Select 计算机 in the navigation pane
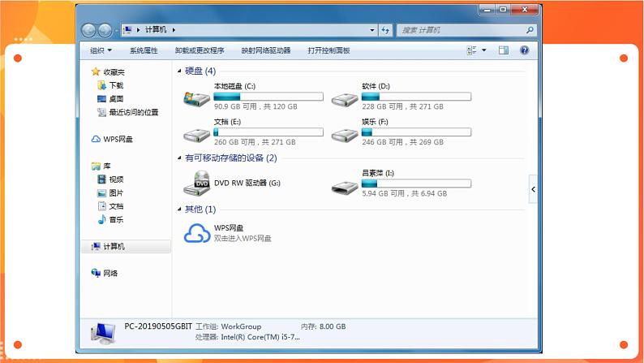The height and width of the screenshot is (363, 644). point(126,246)
